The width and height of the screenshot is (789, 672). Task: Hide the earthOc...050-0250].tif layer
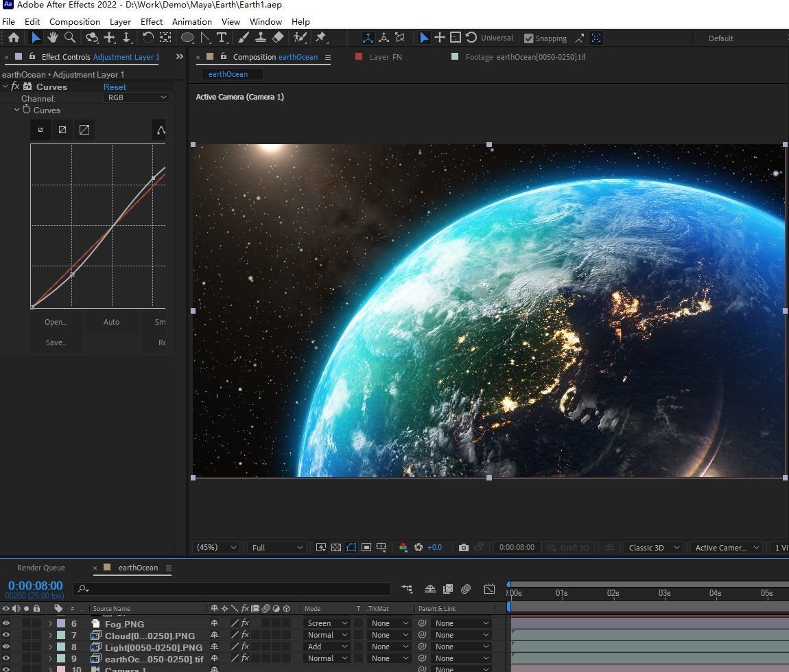pyautogui.click(x=6, y=658)
